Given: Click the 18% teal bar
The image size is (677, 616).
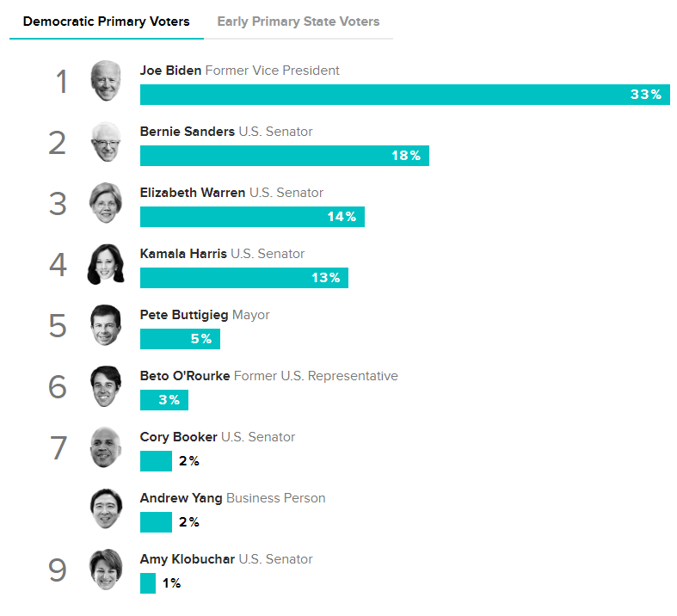Looking at the screenshot, I should pyautogui.click(x=284, y=156).
